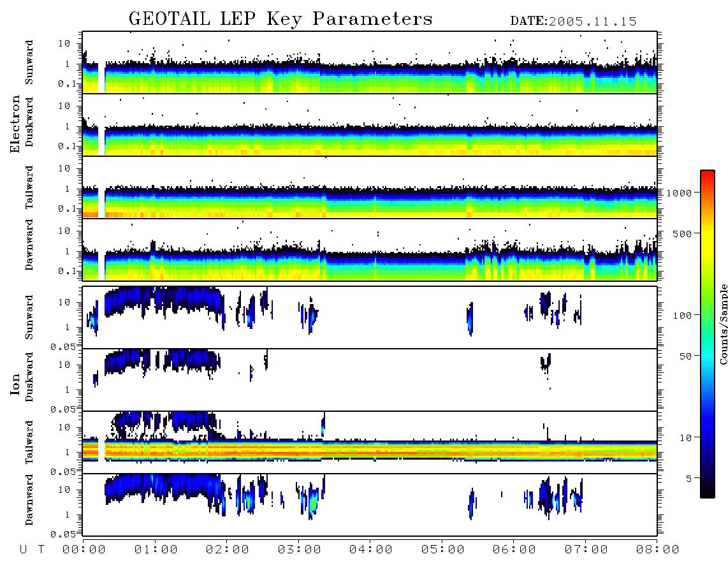This screenshot has width=728, height=561.
Task: Click the 03:00 time tick label
Action: pyautogui.click(x=300, y=550)
